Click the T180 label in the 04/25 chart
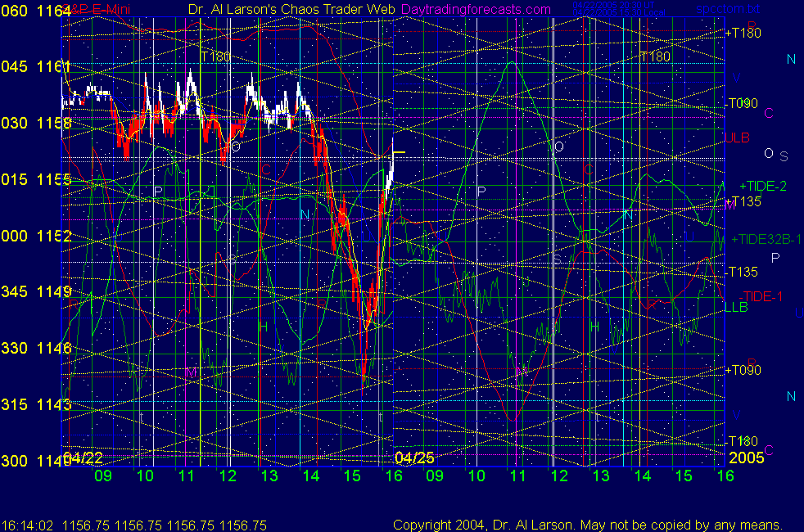Viewport: 804px width, 532px height. pos(655,57)
